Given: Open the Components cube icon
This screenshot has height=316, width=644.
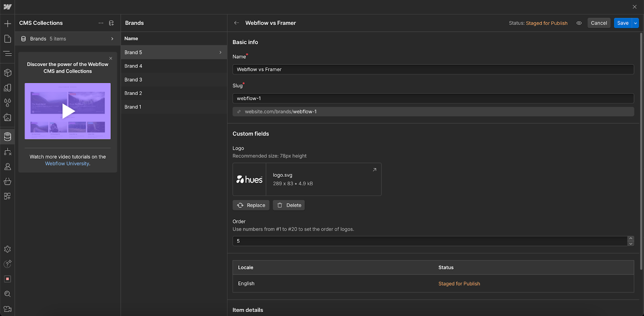Looking at the screenshot, I should coord(7,73).
